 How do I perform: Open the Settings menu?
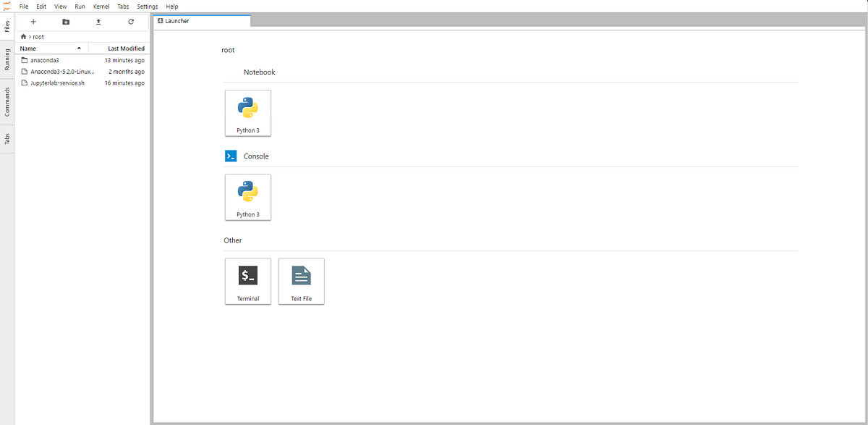coord(147,7)
